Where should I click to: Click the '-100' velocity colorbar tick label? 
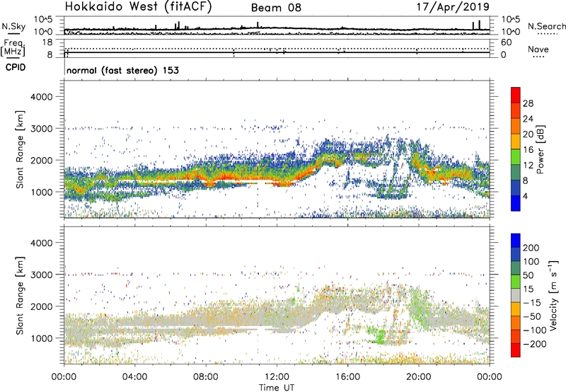pos(535,330)
